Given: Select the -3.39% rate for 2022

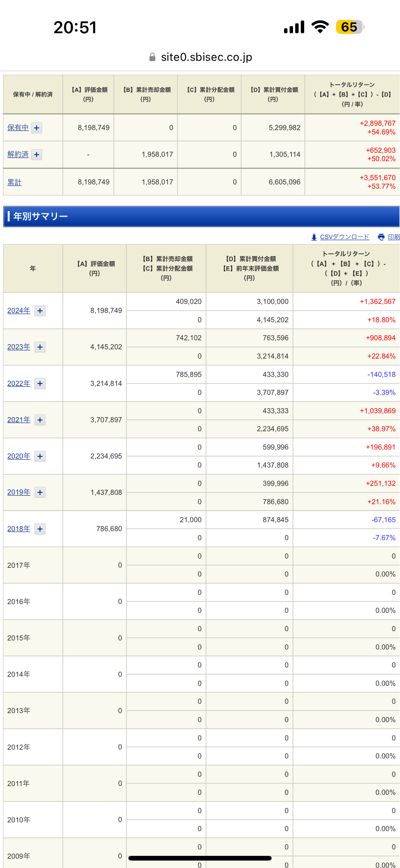Looking at the screenshot, I should click(384, 392).
